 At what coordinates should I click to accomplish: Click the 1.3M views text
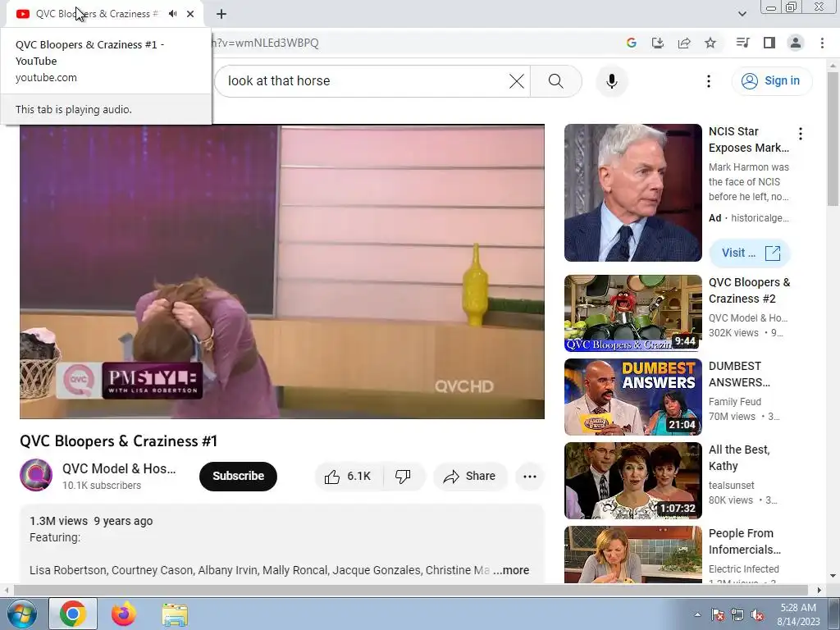click(58, 521)
